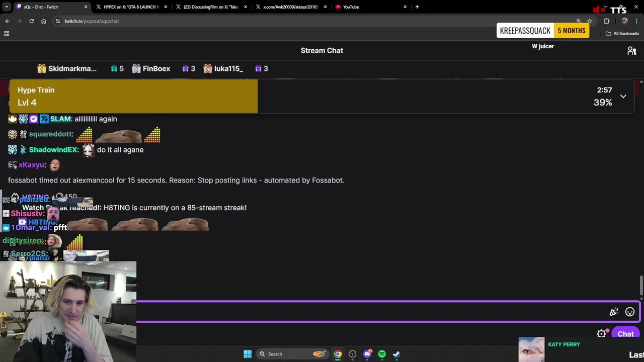Click the 'do it all agane' message
The height and width of the screenshot is (362, 644).
point(120,150)
